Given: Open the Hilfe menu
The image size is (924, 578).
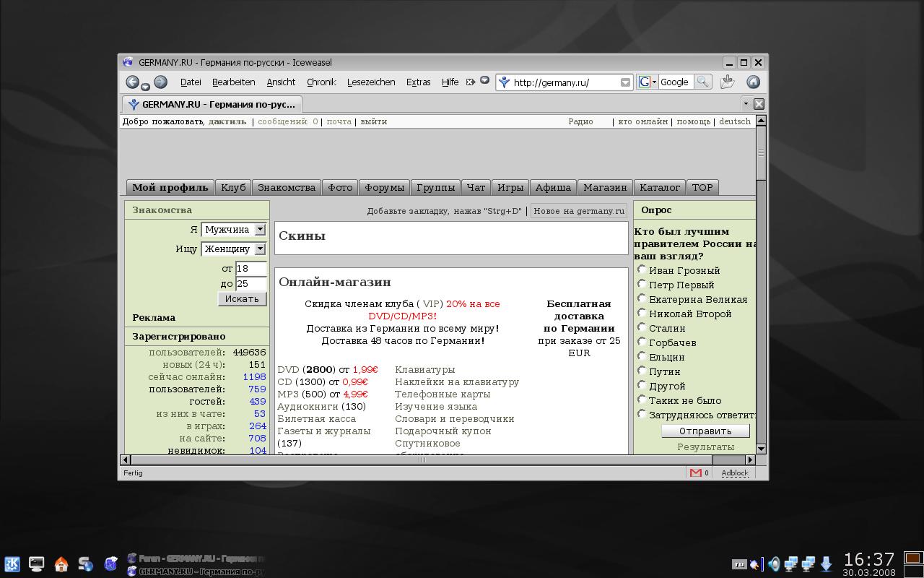Looking at the screenshot, I should pyautogui.click(x=450, y=82).
